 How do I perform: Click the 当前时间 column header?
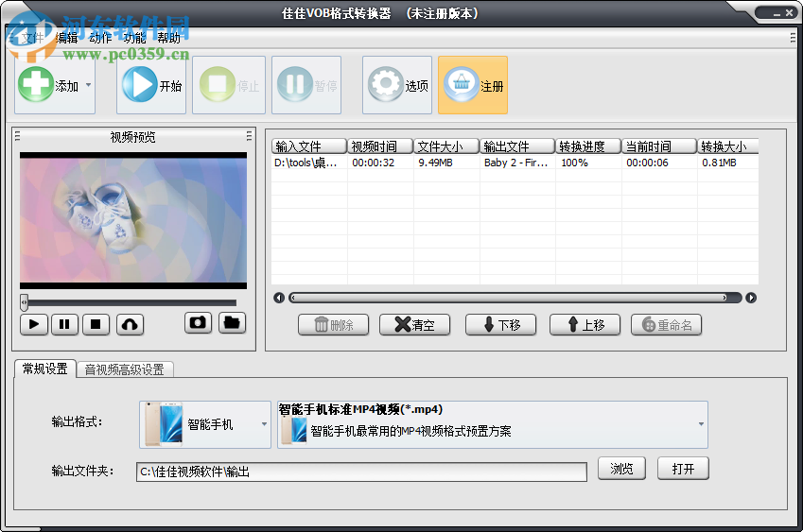[659, 146]
